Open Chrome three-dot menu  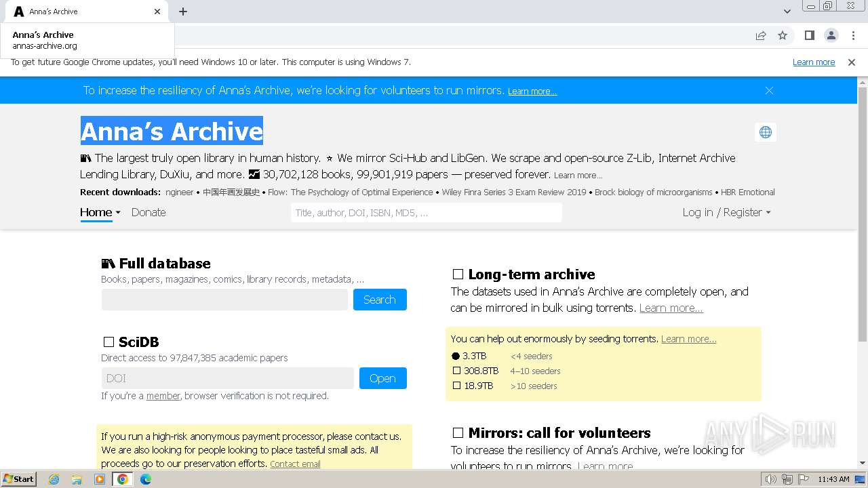(853, 36)
